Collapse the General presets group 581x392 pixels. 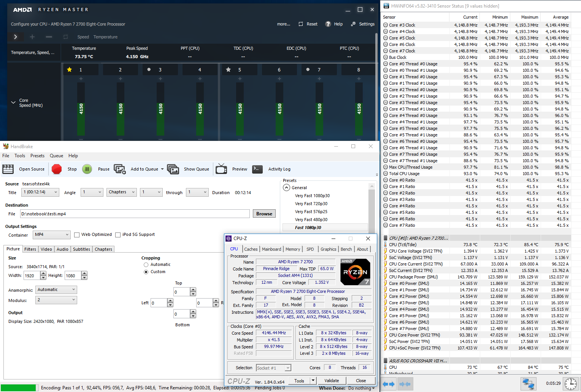point(286,188)
